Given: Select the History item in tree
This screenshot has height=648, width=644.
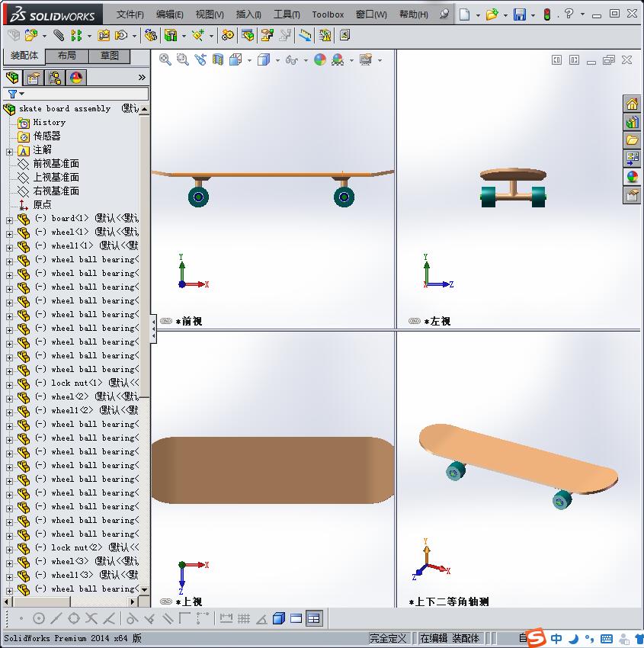Looking at the screenshot, I should (49, 122).
